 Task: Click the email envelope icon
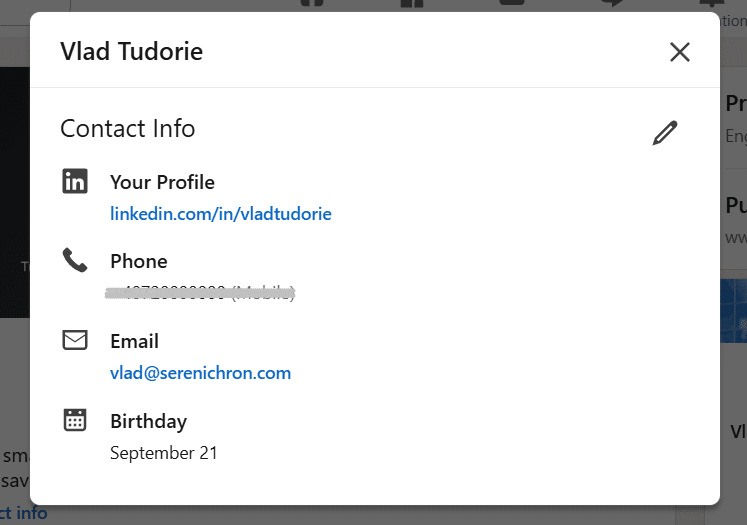point(75,341)
